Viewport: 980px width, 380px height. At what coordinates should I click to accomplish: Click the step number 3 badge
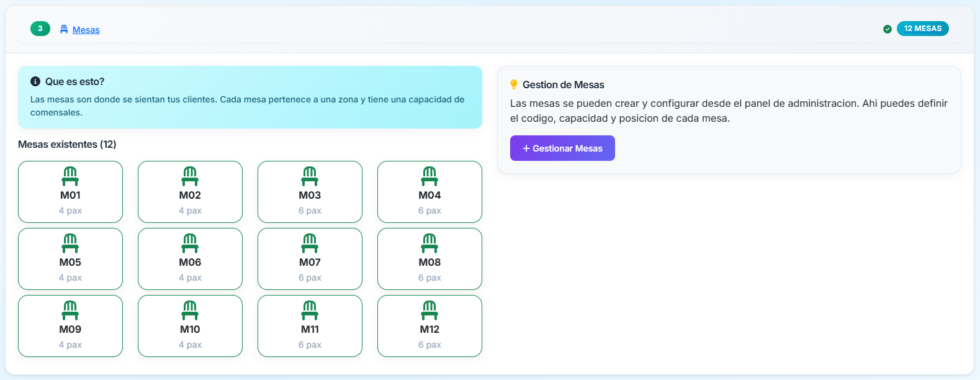[40, 29]
